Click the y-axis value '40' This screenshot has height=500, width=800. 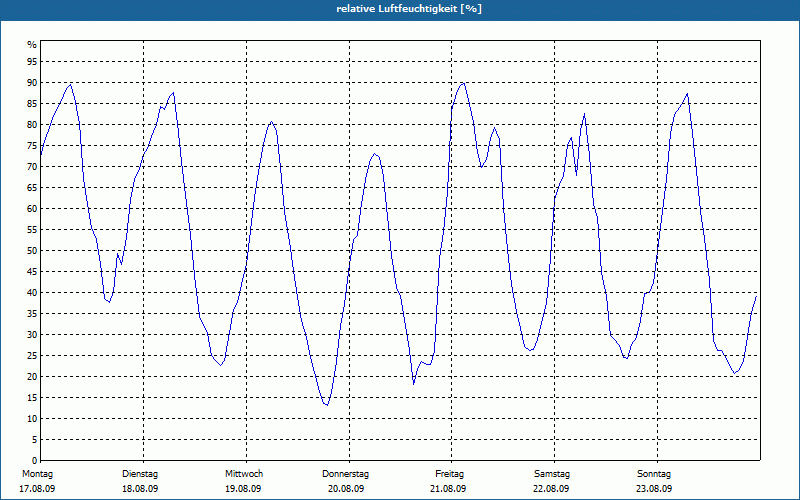(x=32, y=293)
